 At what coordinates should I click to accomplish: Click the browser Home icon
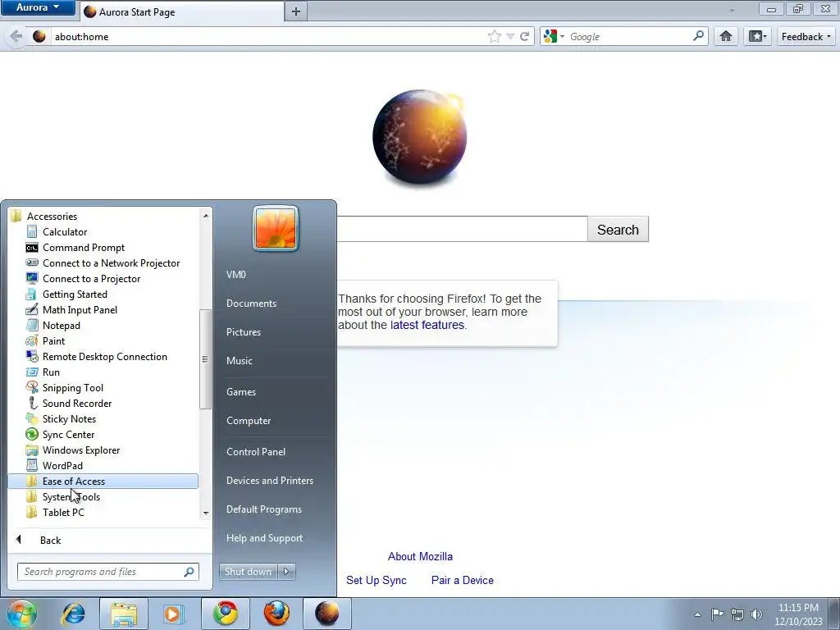click(x=726, y=36)
